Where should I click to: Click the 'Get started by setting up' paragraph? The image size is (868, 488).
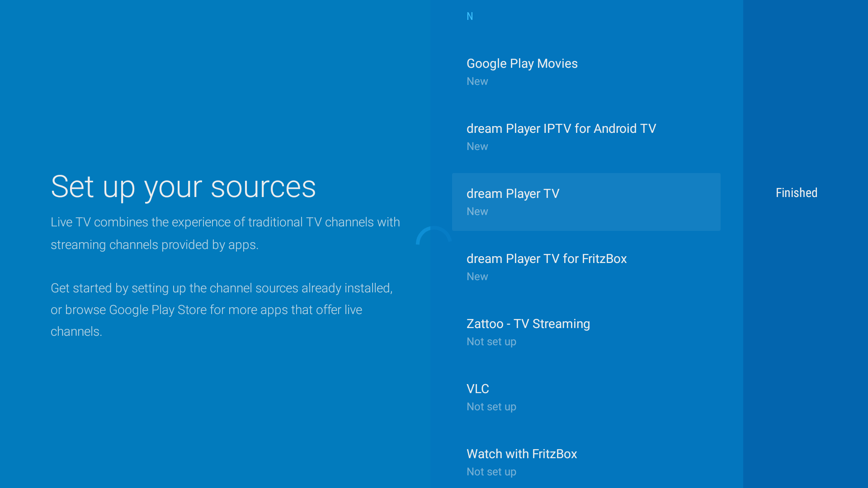pyautogui.click(x=222, y=310)
